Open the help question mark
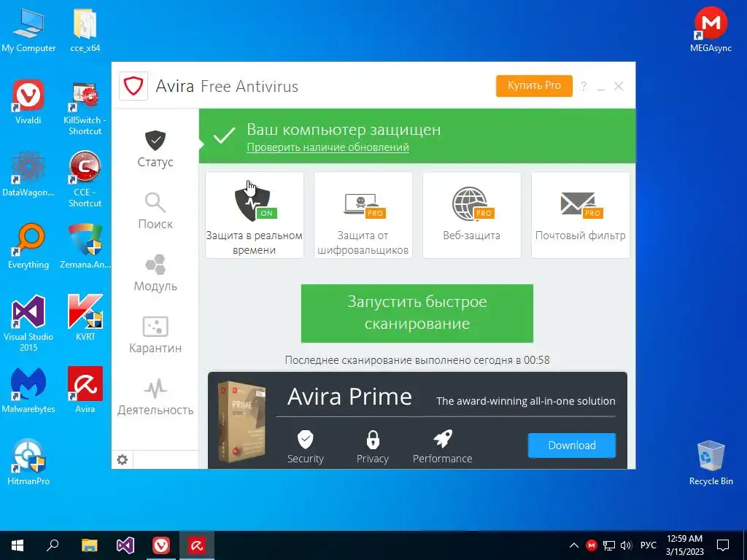747x560 pixels. [x=584, y=86]
